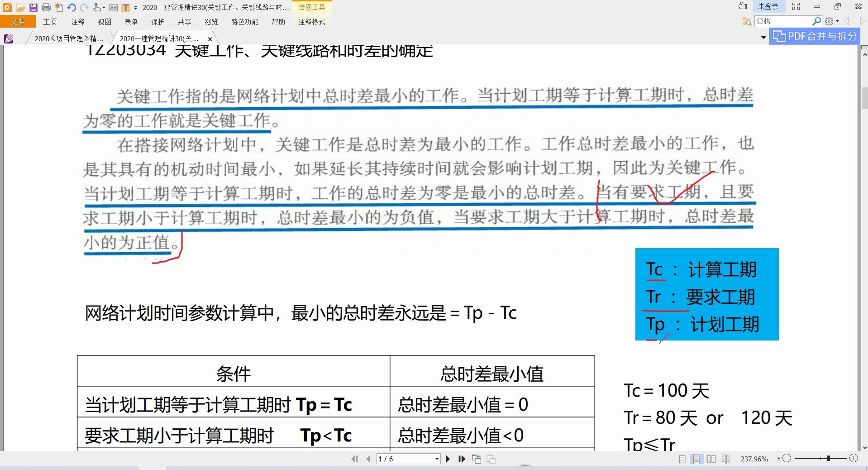
Task: Open the 保护 ribbon tab
Action: 158,22
